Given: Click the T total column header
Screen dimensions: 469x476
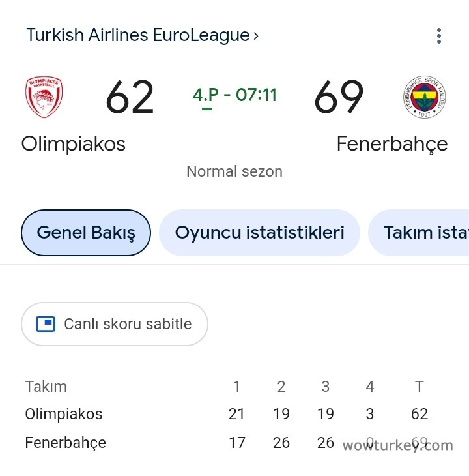Looking at the screenshot, I should (x=419, y=387).
